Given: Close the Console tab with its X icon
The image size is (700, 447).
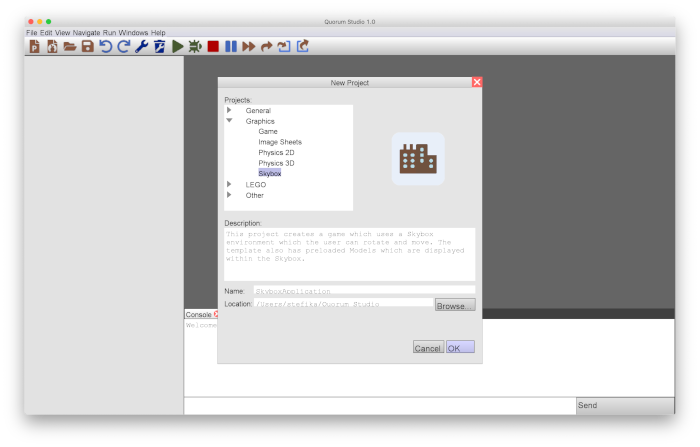Looking at the screenshot, I should (216, 314).
